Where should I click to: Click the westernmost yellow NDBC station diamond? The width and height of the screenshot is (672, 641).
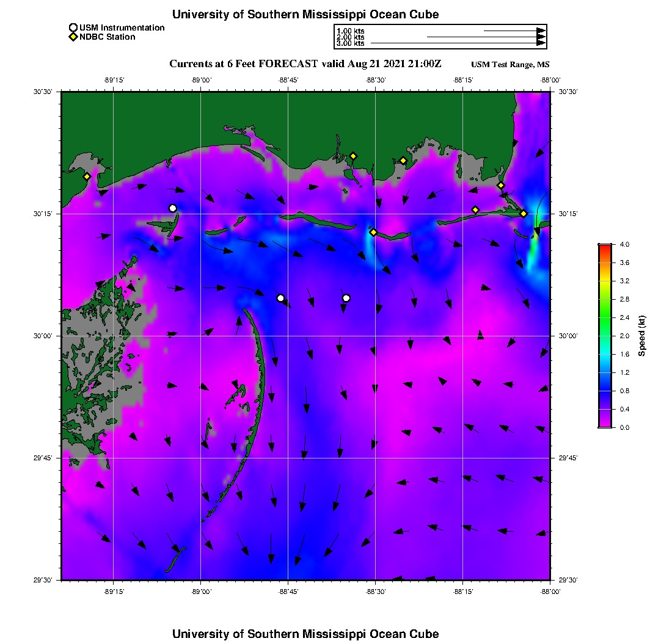pyautogui.click(x=87, y=176)
